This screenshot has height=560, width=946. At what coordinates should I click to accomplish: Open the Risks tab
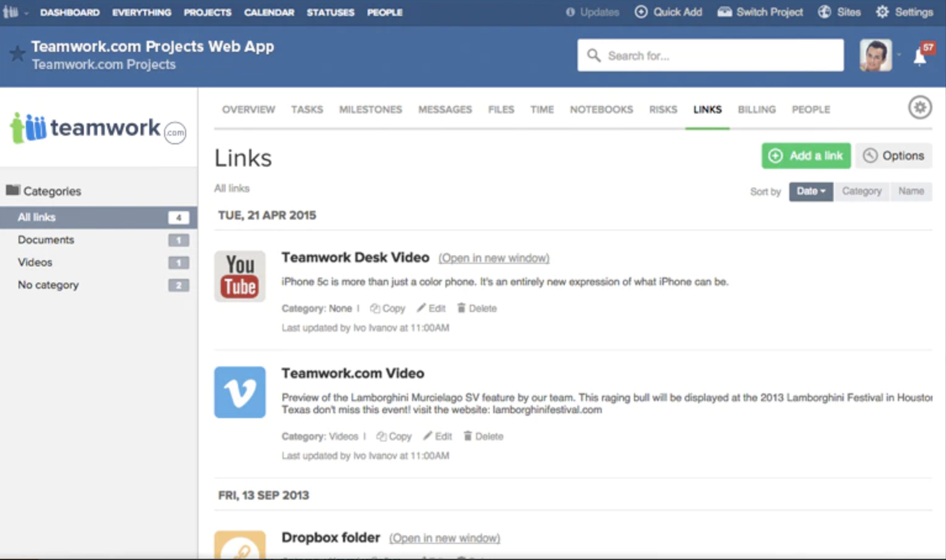coord(663,110)
